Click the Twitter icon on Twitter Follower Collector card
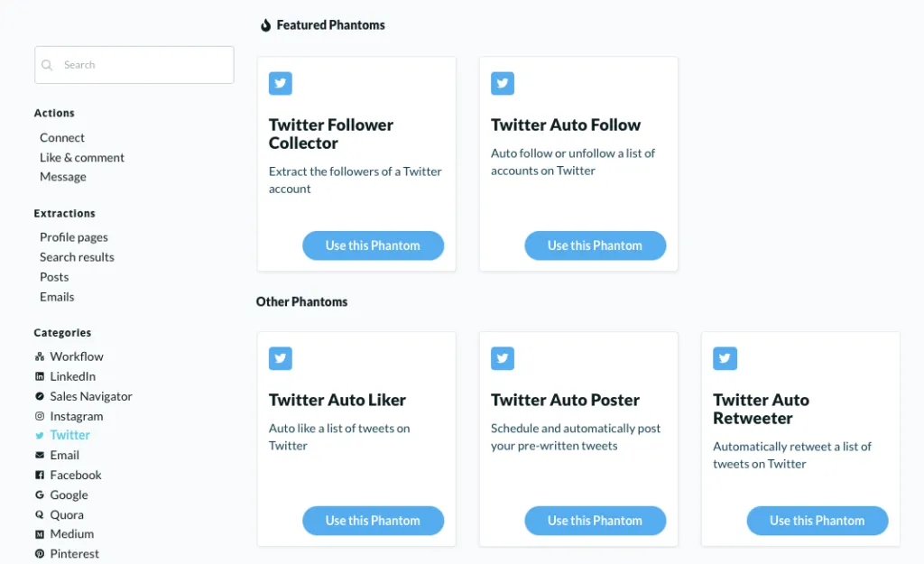Screen dimensions: 924x564 (x=281, y=84)
